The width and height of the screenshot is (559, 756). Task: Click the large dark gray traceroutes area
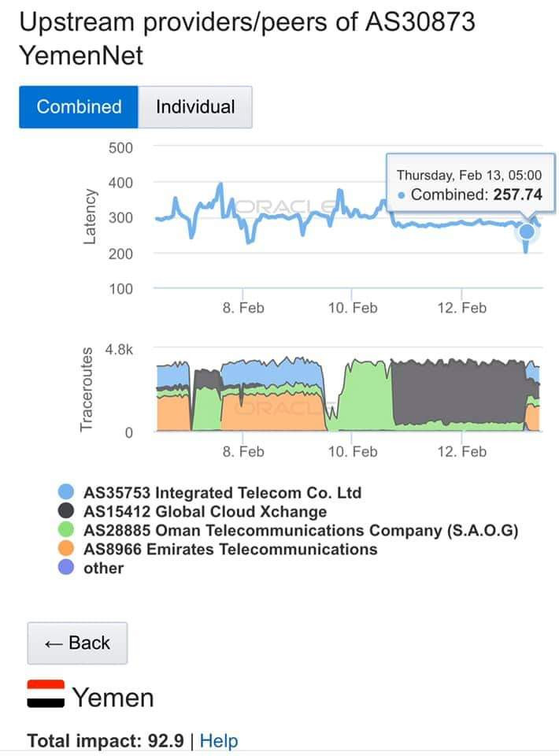point(457,394)
